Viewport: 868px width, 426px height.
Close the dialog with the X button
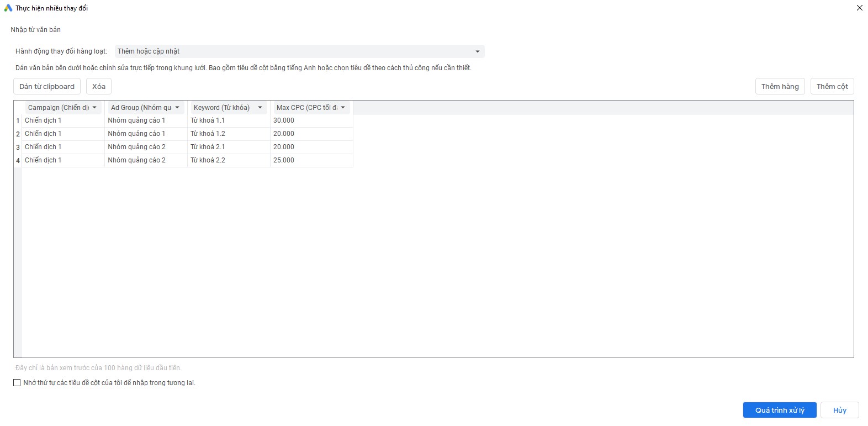coord(859,8)
